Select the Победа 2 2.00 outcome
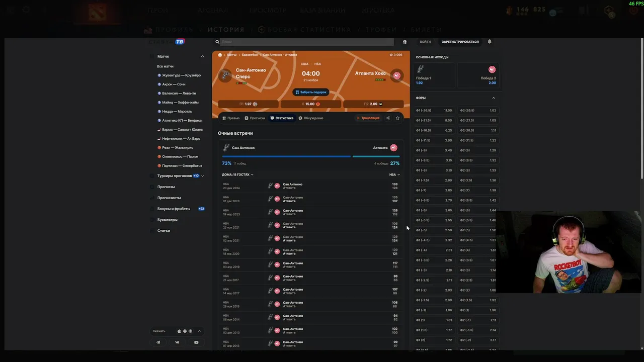The image size is (644, 362). tap(477, 75)
